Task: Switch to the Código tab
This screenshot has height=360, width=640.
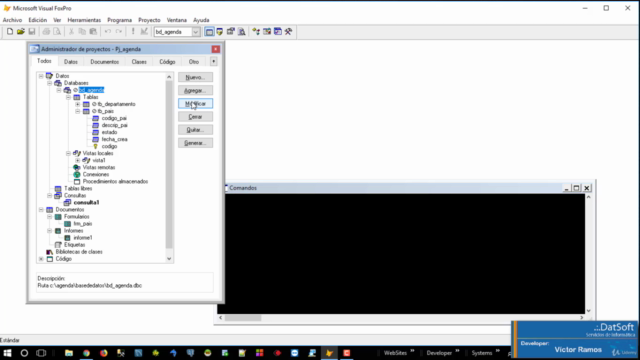Action: click(x=167, y=62)
